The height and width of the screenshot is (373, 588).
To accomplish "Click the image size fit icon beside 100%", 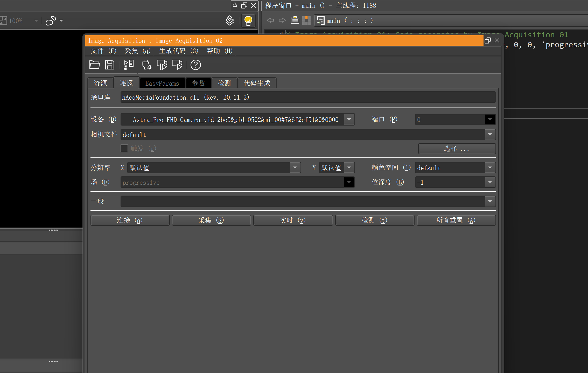I will click(3, 20).
